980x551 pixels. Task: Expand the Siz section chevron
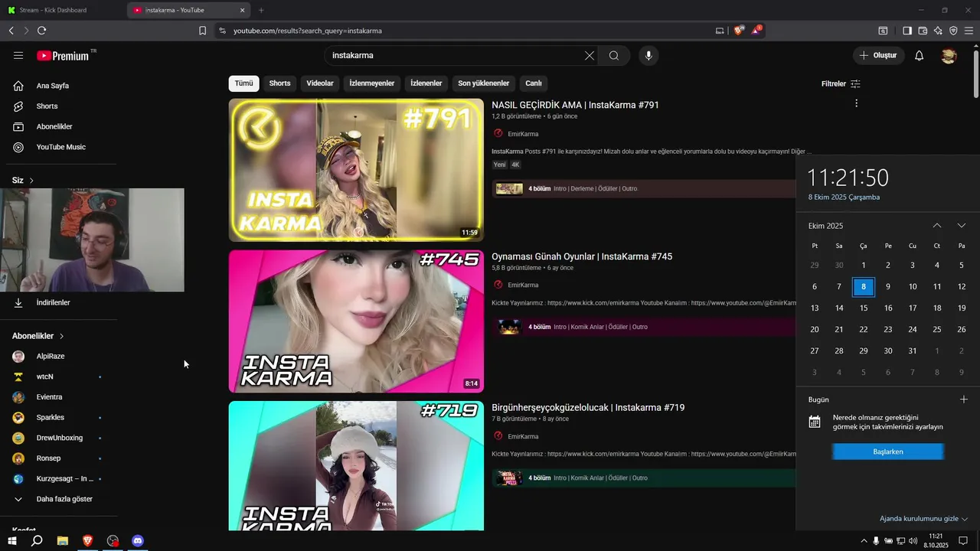tap(31, 181)
